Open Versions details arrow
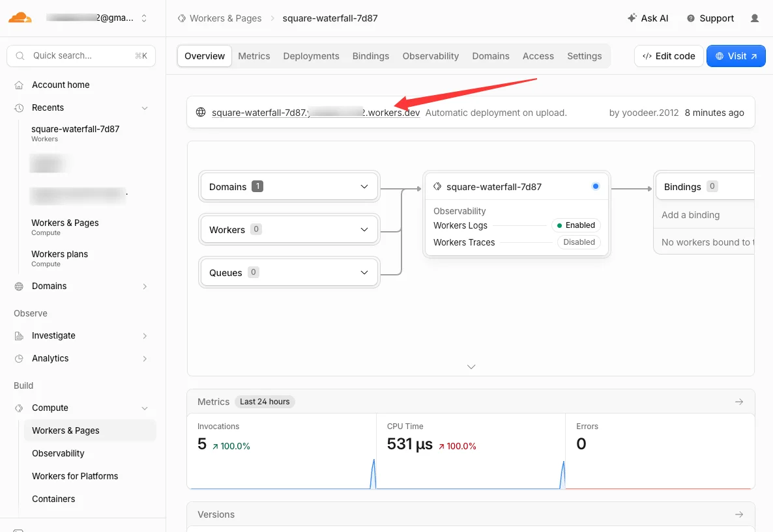The image size is (773, 532). 739,514
